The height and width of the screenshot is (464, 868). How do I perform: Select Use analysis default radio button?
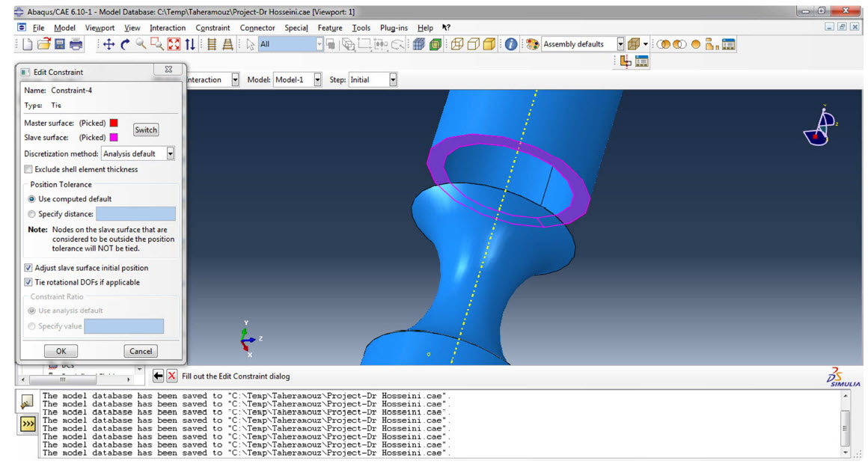(31, 311)
